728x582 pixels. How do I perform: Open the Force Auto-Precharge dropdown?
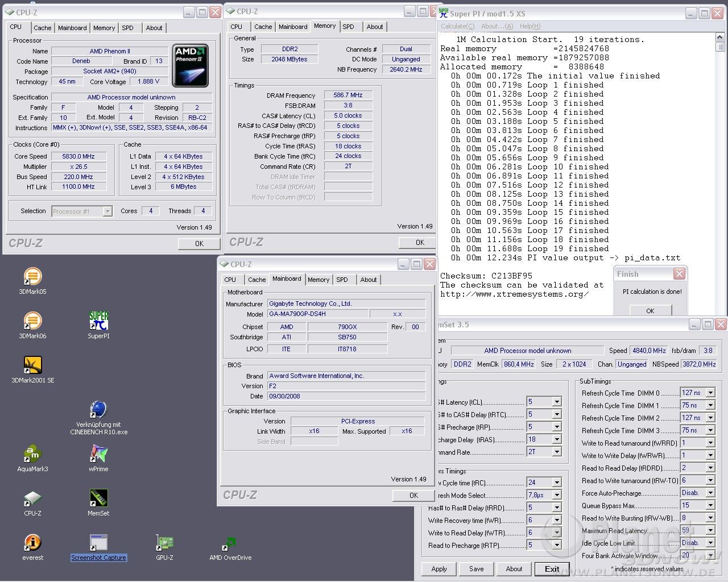click(710, 493)
